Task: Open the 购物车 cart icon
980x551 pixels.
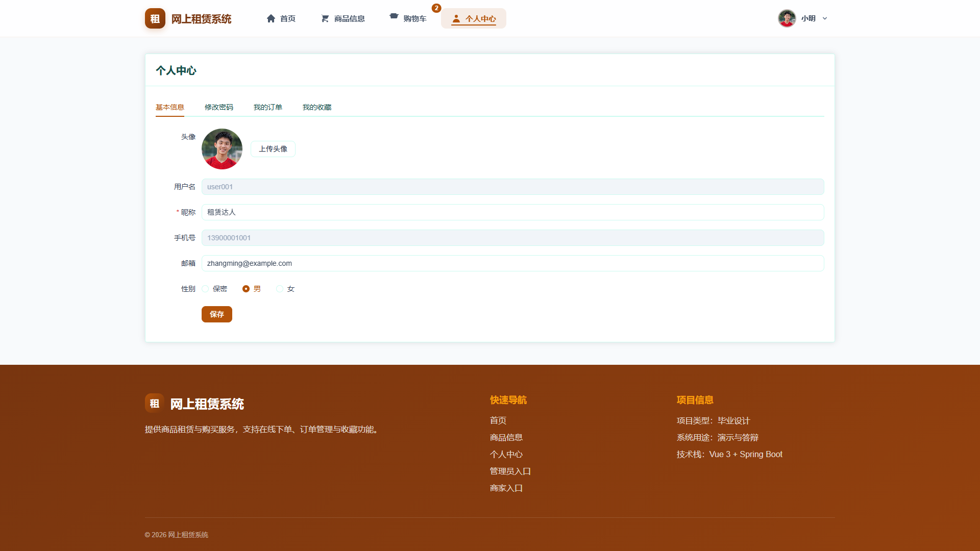Action: [x=394, y=16]
